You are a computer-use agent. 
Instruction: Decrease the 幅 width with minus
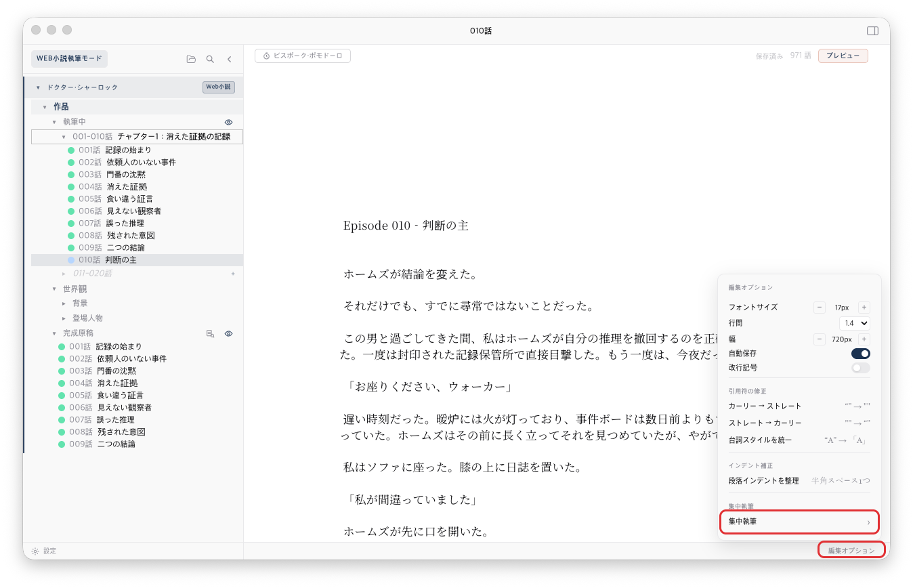coord(820,339)
